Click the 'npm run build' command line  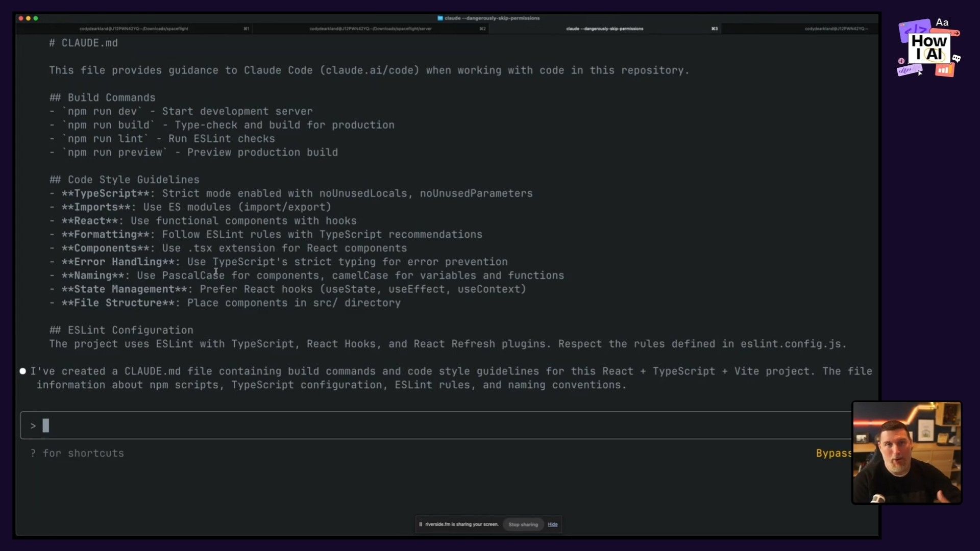coord(222,126)
